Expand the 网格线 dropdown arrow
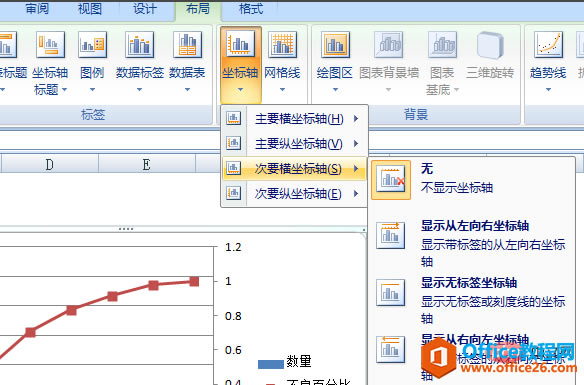Image resolution: width=584 pixels, height=385 pixels. 282,89
